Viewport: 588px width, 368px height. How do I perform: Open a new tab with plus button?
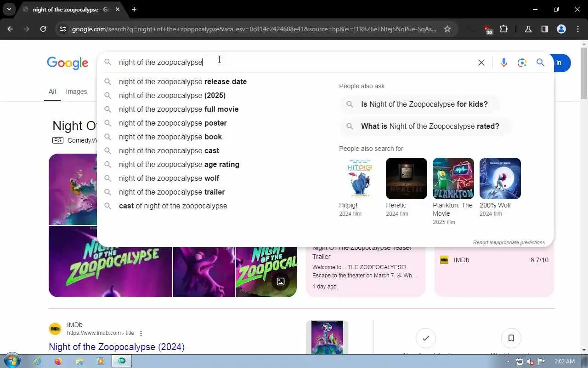coord(134,9)
